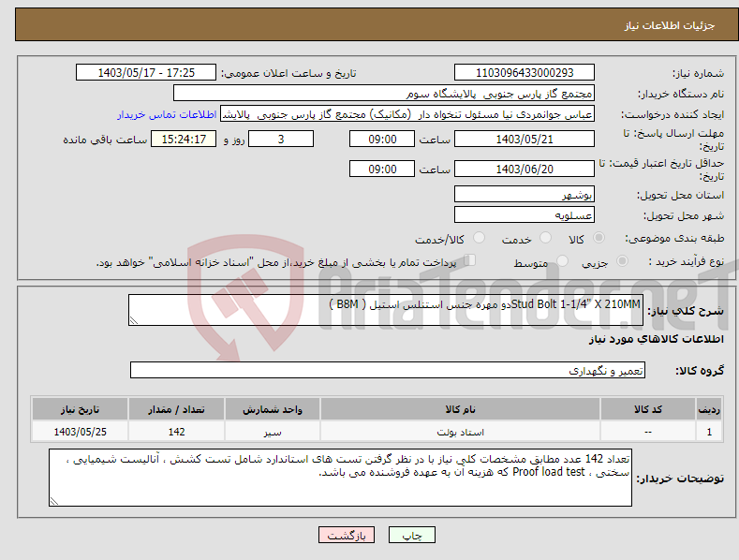This screenshot has height=560, width=739.
Task: Click the row number cell 1
Action: (x=709, y=432)
